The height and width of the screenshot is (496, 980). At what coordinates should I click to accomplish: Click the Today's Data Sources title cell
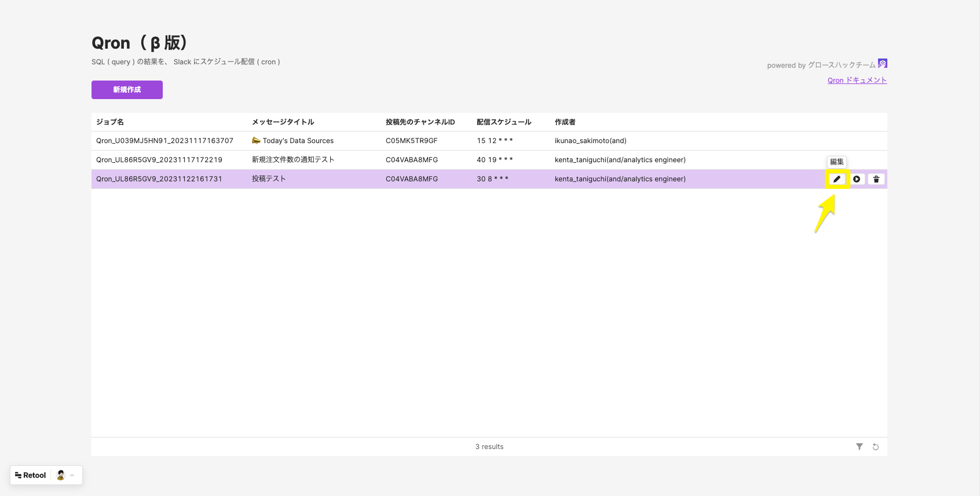point(298,141)
